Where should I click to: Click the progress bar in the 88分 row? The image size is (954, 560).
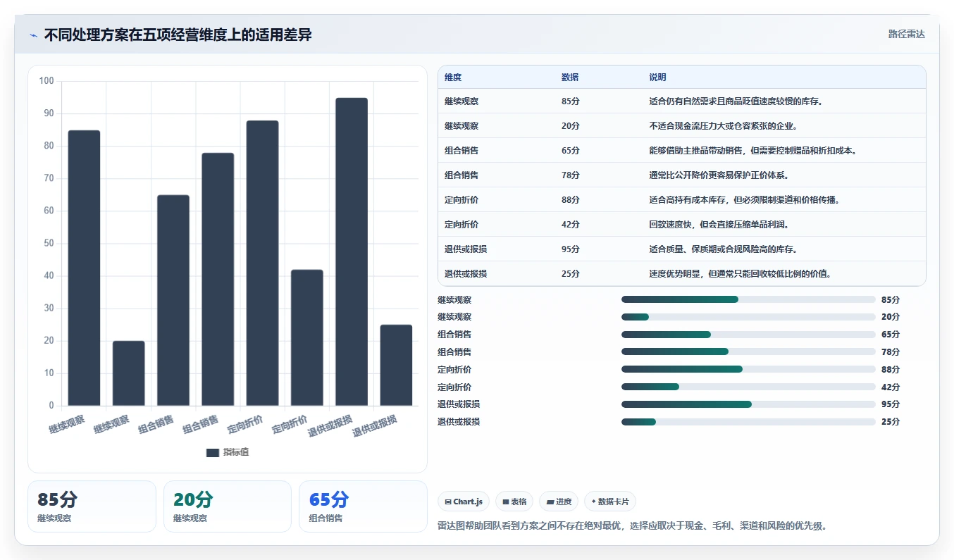748,369
